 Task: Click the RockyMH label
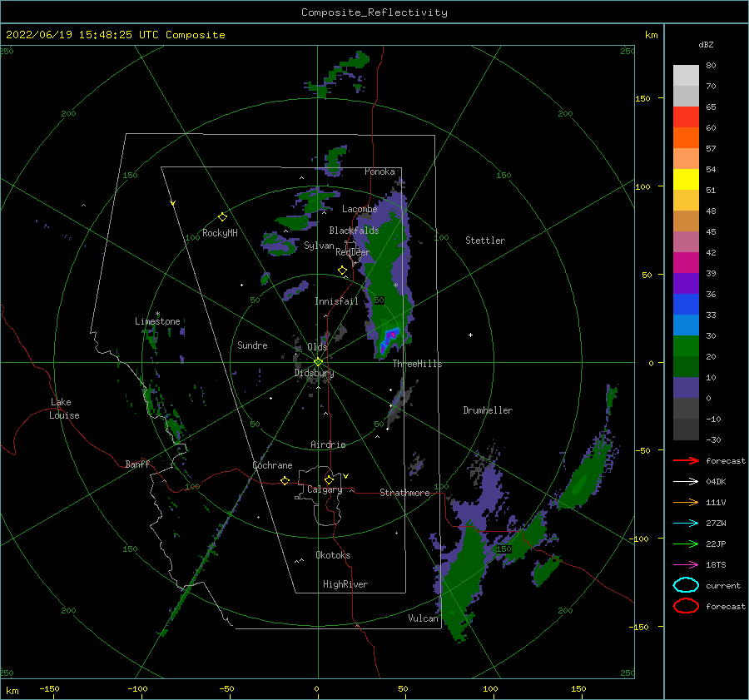[x=220, y=233]
